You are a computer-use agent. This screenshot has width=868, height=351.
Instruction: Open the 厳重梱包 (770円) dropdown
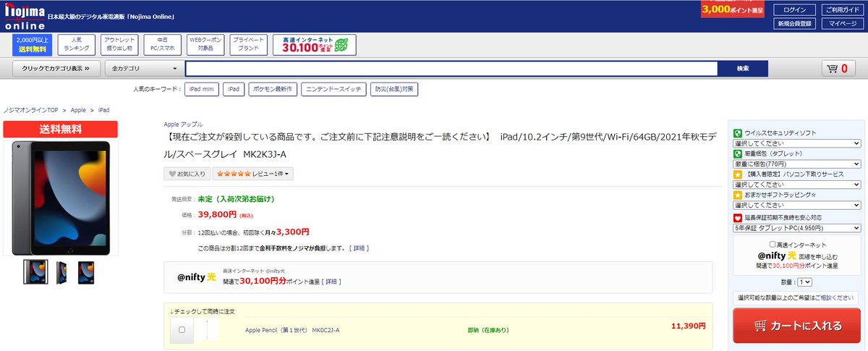(x=797, y=164)
